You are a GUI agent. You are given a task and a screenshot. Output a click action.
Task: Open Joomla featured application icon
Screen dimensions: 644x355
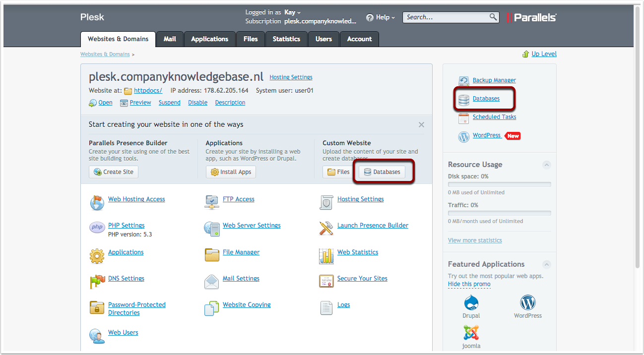click(x=471, y=332)
